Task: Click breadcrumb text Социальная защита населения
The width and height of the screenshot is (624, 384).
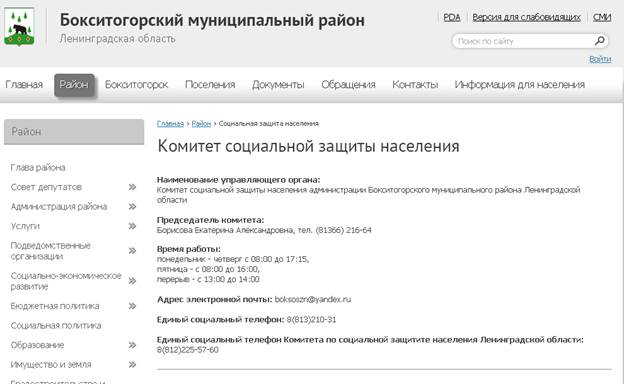Action: pyautogui.click(x=269, y=124)
